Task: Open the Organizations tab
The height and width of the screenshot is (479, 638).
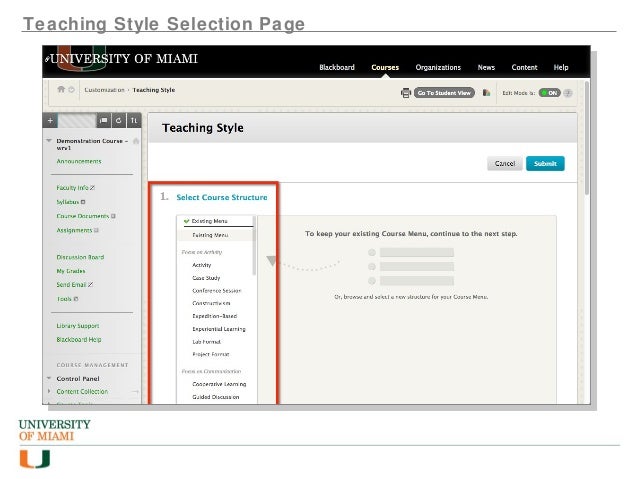Action: [438, 68]
